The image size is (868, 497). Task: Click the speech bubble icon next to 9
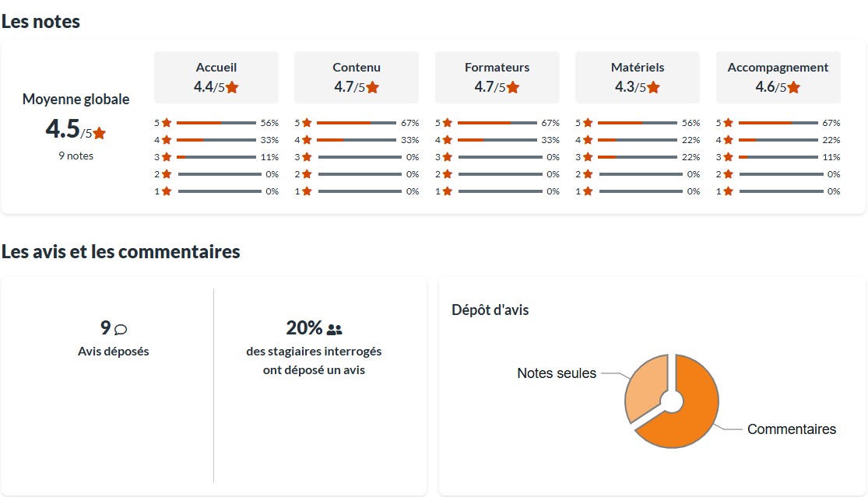tap(121, 329)
